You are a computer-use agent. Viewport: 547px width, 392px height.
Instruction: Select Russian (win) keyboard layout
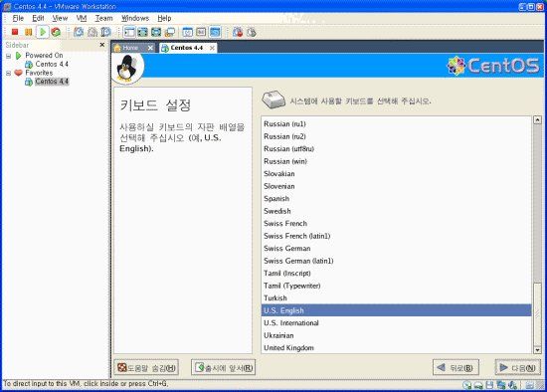coord(396,161)
